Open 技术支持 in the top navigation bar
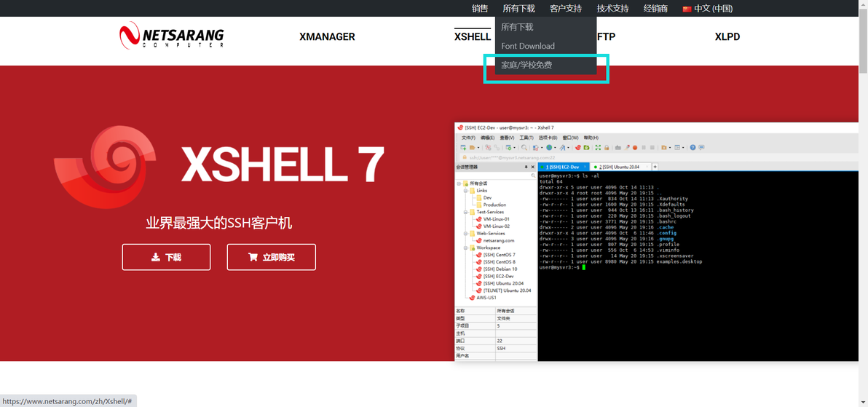The image size is (868, 407). (x=613, y=8)
